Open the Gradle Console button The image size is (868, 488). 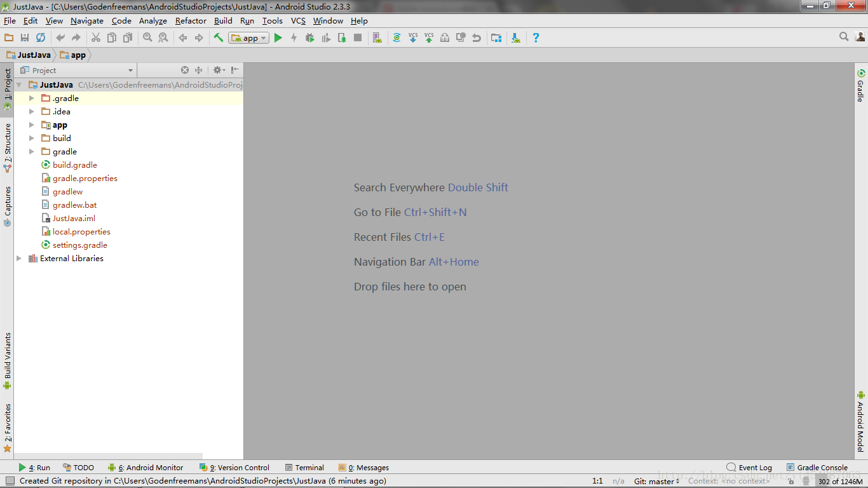[x=817, y=468]
